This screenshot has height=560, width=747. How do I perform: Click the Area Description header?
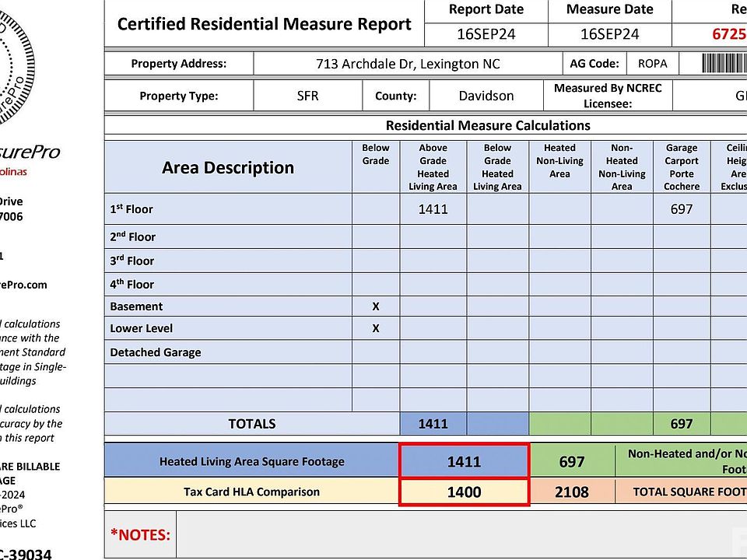coord(228,167)
